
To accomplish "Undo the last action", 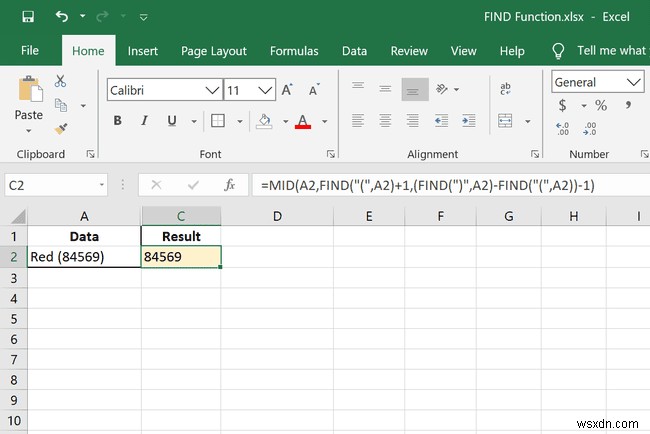I will click(62, 17).
